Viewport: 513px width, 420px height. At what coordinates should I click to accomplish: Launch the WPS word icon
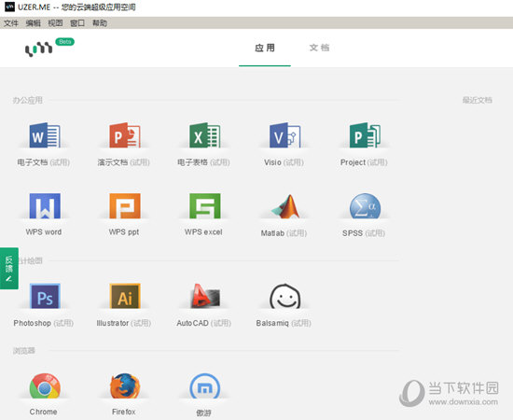(45, 206)
